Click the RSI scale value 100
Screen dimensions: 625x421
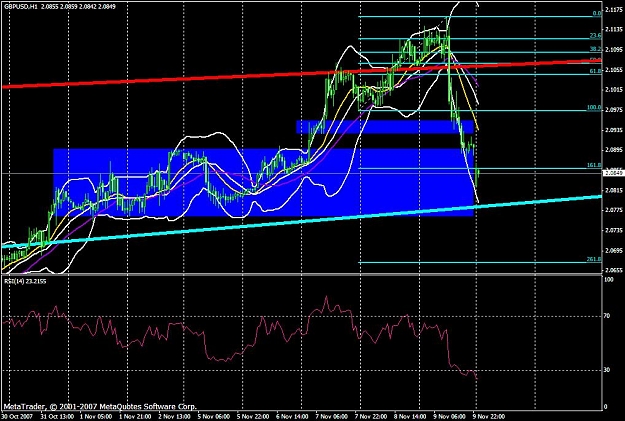608,280
